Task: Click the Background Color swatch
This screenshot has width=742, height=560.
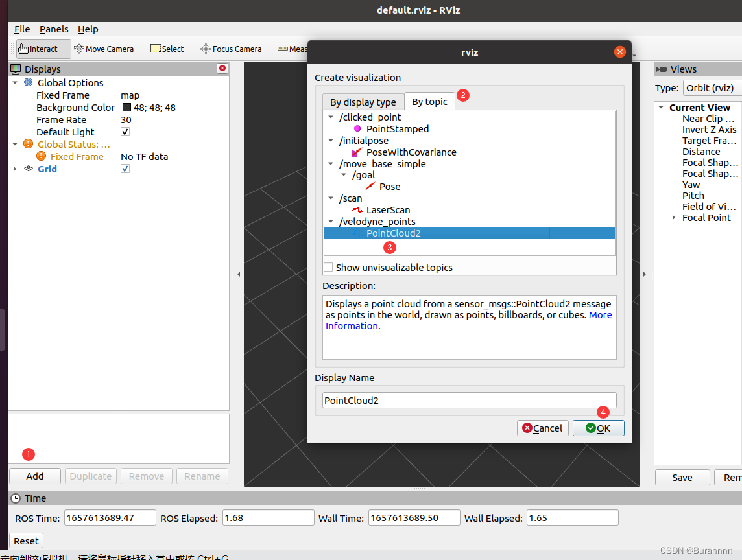Action: pos(125,107)
